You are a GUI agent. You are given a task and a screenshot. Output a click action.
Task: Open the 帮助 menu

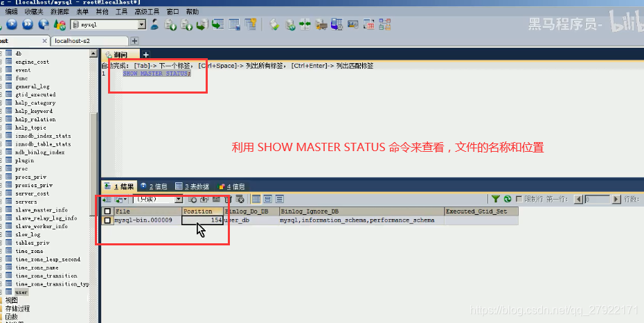[x=193, y=12]
